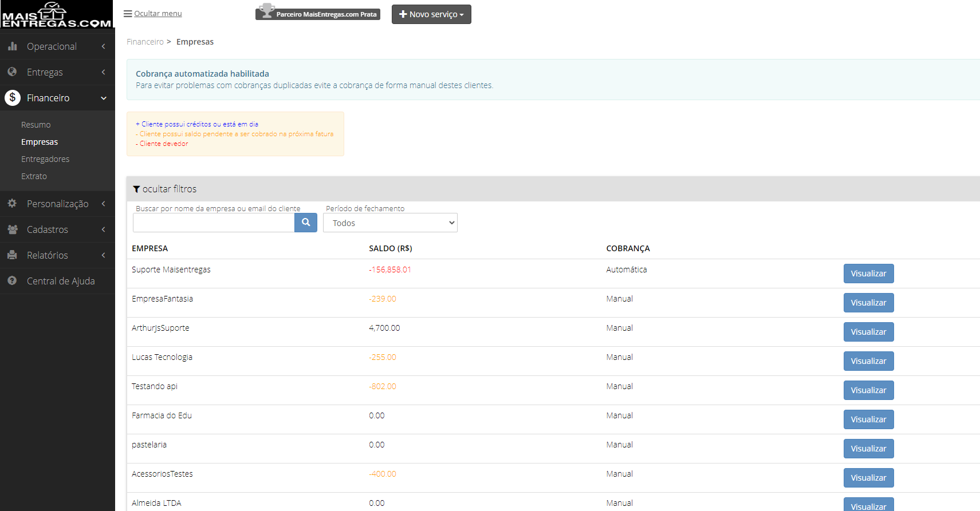980x511 pixels.
Task: Click the Relatórios printer icon
Action: coord(12,255)
